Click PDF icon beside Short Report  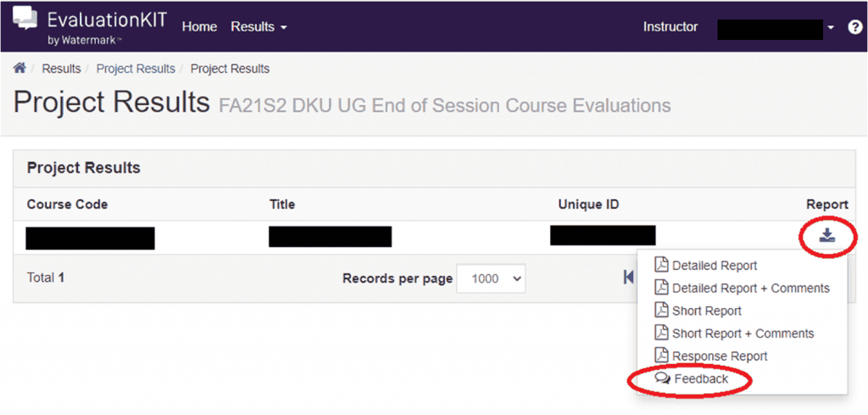662,311
